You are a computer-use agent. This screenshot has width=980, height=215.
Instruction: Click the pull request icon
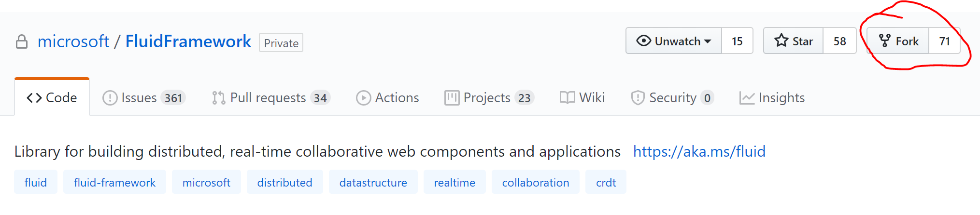point(218,98)
